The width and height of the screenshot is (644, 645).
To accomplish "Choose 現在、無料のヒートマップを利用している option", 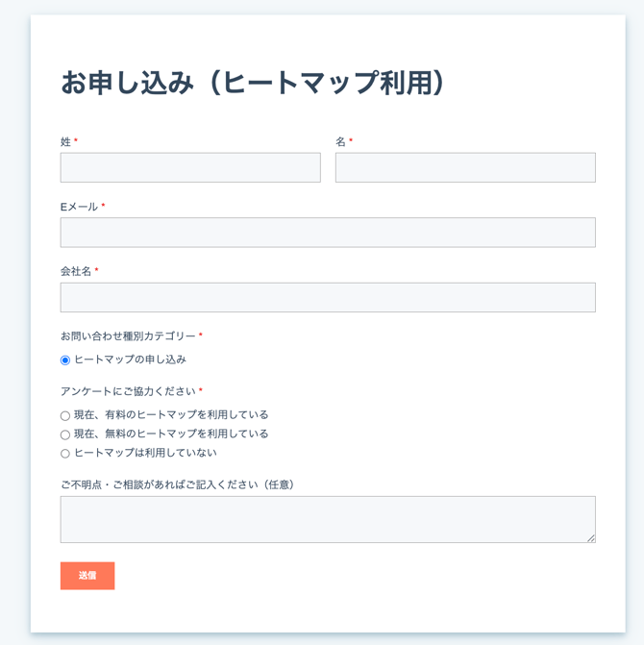I will point(65,434).
